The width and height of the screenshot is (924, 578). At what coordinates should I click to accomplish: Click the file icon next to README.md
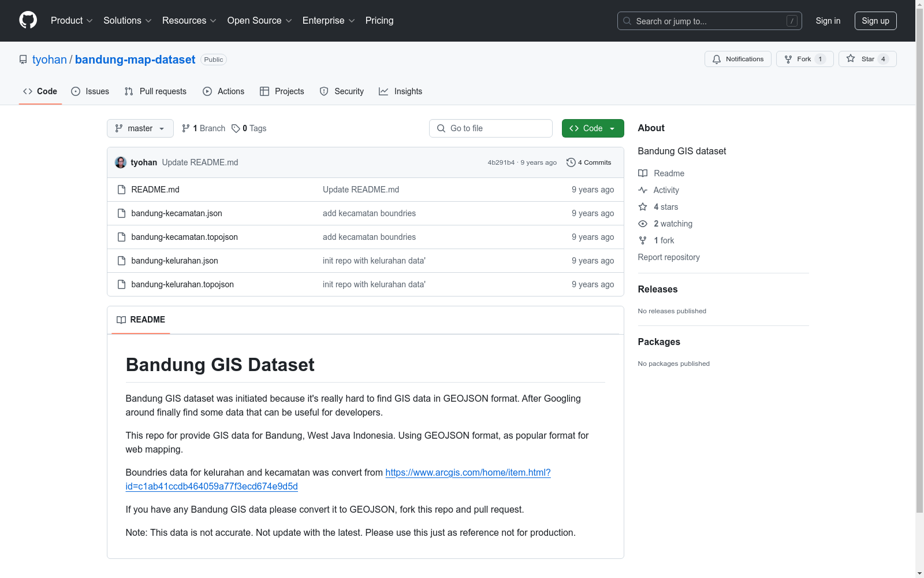[x=121, y=190]
